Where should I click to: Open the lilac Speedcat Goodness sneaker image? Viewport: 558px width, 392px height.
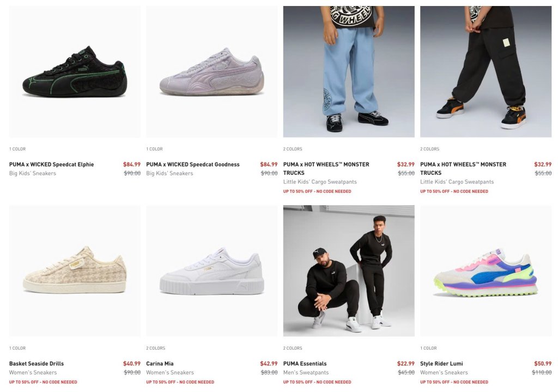[x=212, y=71]
